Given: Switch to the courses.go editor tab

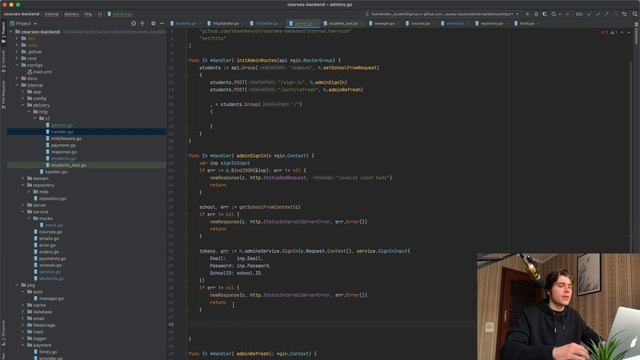Looking at the screenshot, I should 420,24.
